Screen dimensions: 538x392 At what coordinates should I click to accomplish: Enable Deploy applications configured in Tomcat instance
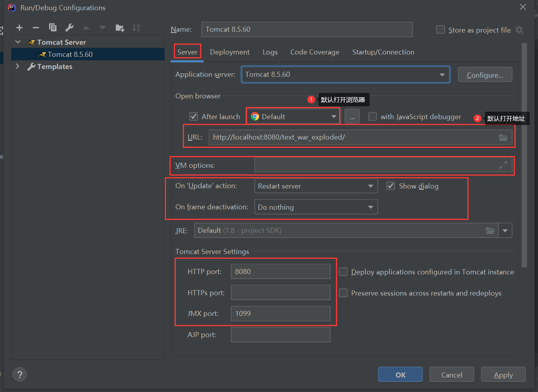[343, 272]
